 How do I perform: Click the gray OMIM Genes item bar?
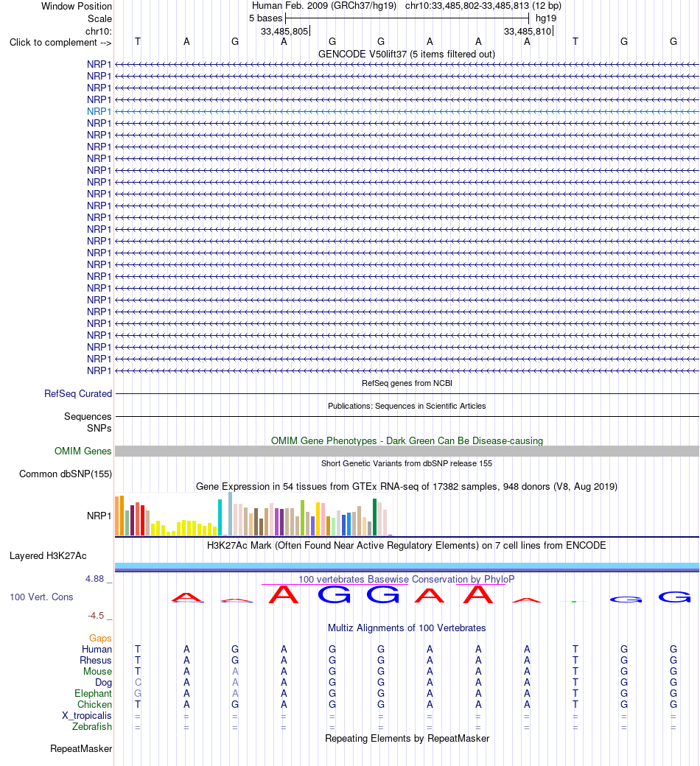407,451
